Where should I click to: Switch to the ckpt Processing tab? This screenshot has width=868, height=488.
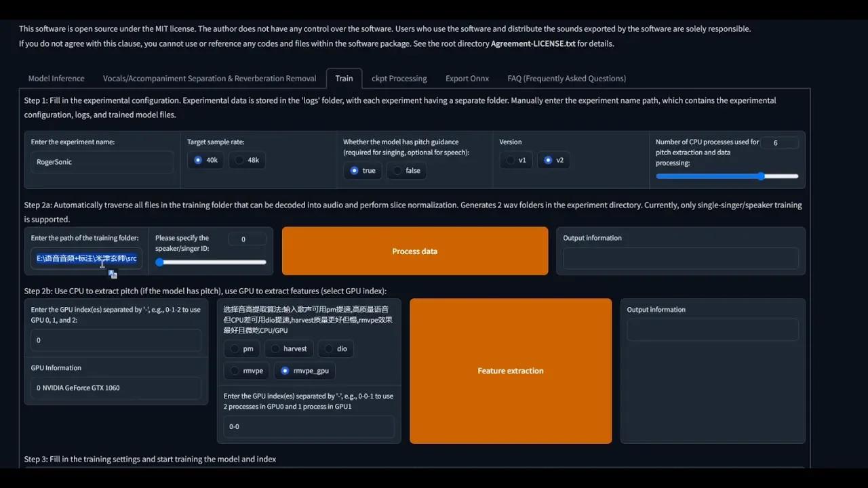coord(399,78)
